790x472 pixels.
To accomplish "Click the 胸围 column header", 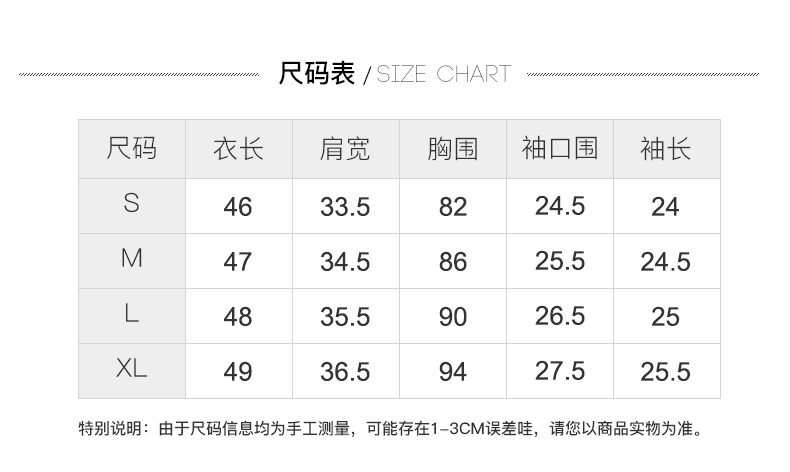I will coord(452,149).
